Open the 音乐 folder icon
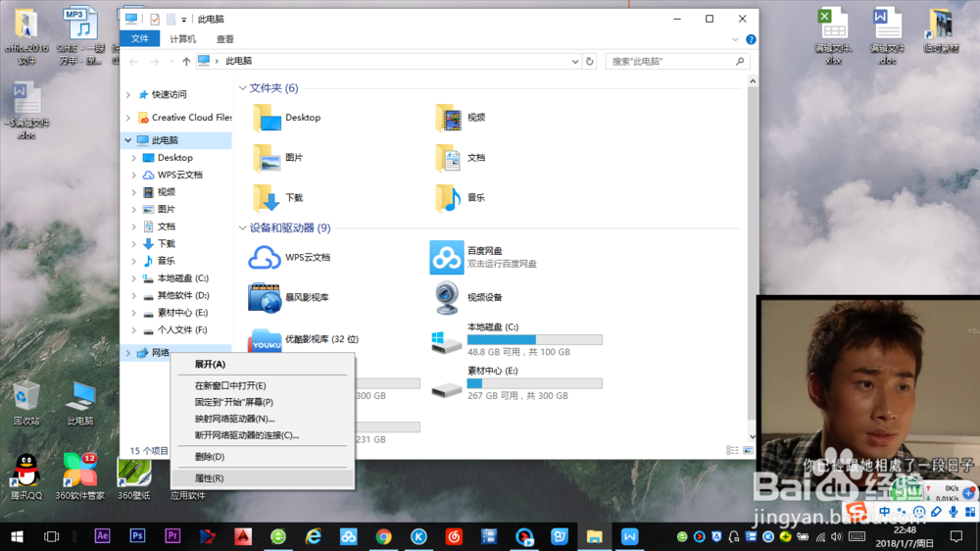The width and height of the screenshot is (980, 551). point(448,198)
